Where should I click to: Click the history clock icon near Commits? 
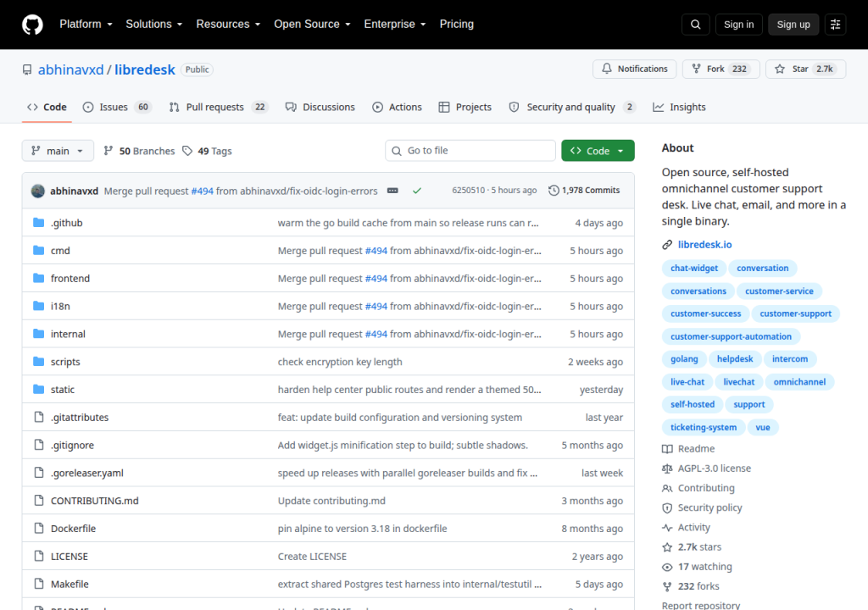[x=554, y=191]
